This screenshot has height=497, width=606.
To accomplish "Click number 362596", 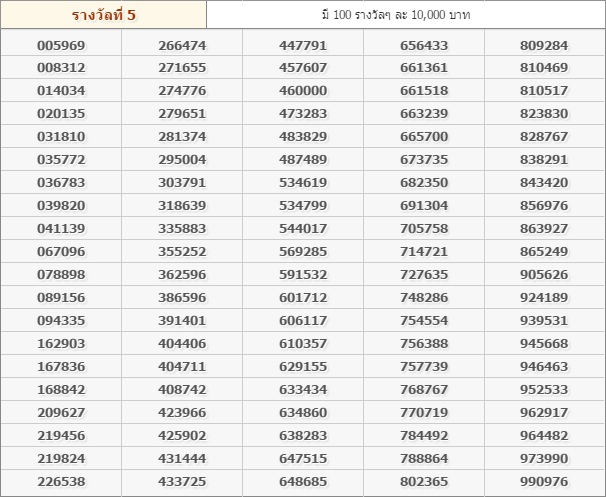I will coord(182,274).
